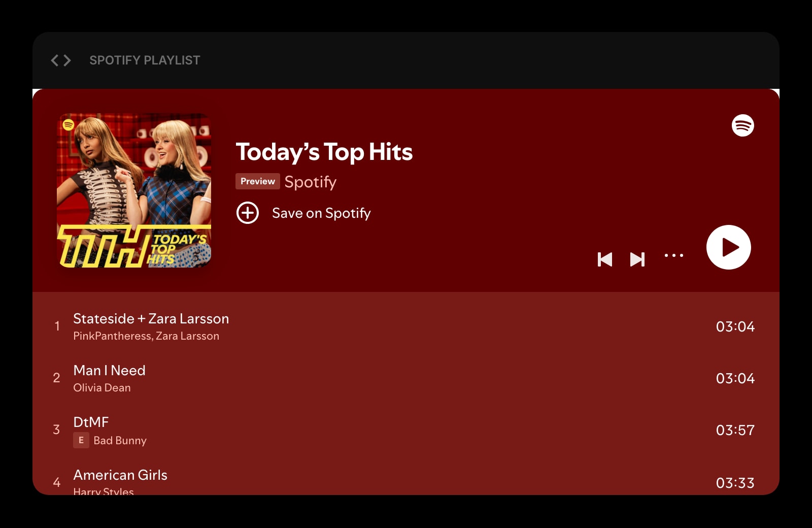Click the Preview badge
The image size is (812, 528).
point(258,181)
